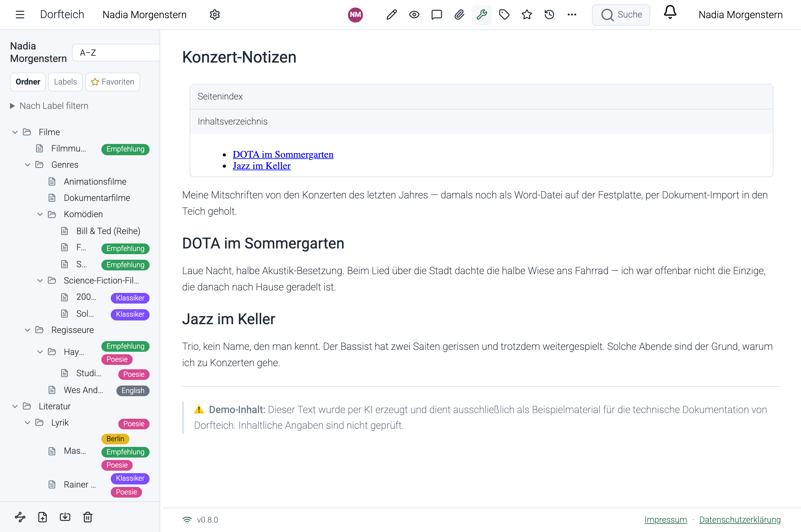Viewport: 801px width, 532px height.
Task: Open the trash bin icon
Action: (88, 517)
